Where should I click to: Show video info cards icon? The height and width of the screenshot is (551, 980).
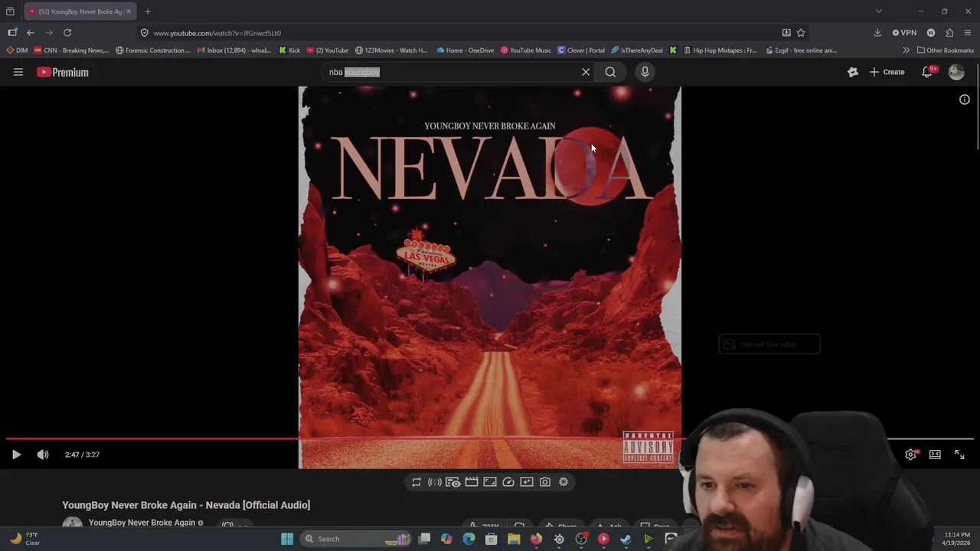[x=965, y=99]
